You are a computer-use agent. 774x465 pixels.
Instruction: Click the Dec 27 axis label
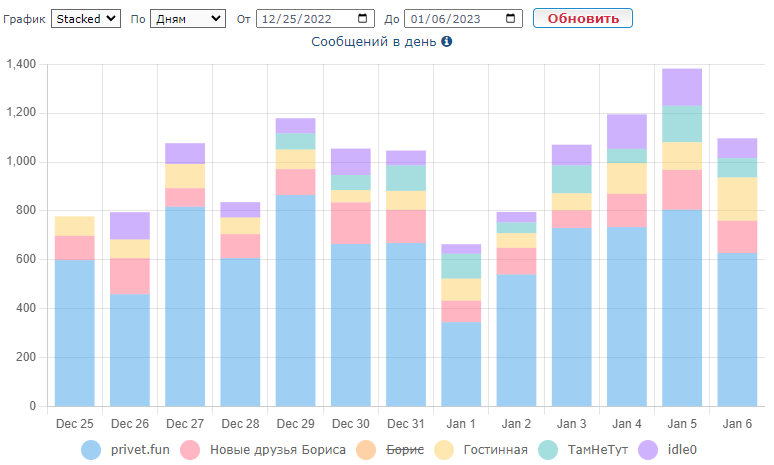[185, 424]
